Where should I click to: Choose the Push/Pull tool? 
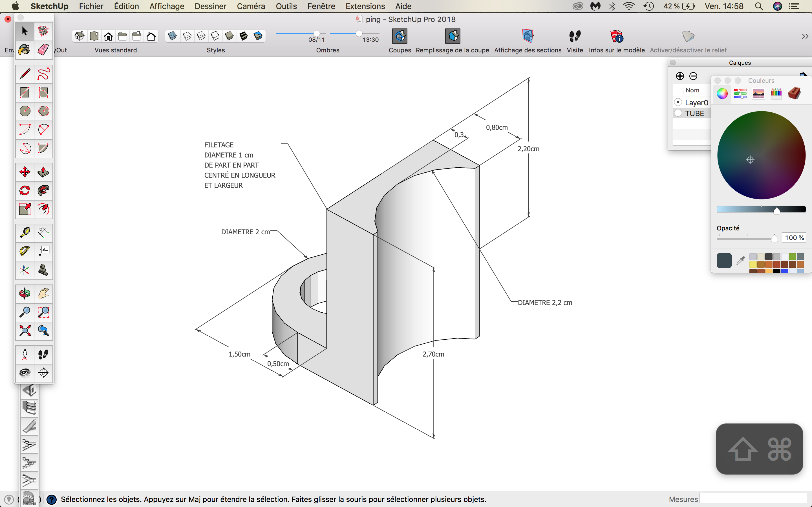[x=43, y=172]
